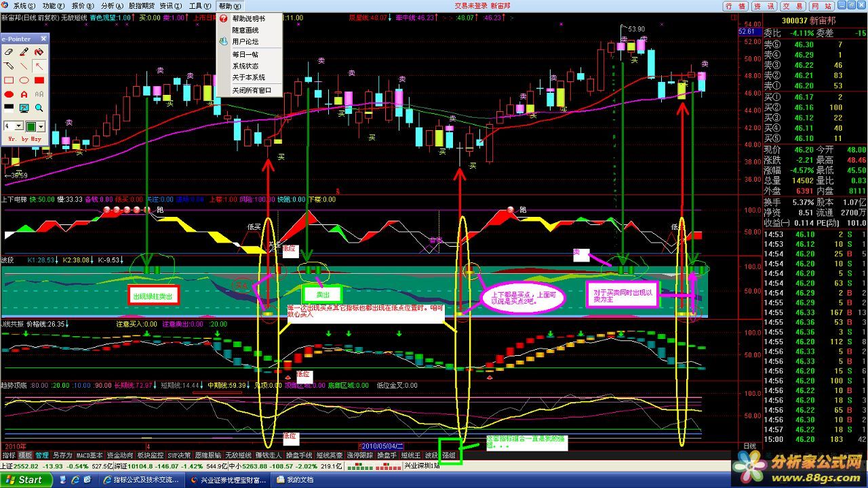The image size is (868, 488).
Task: Open the 资讯(I) menu
Action: tap(171, 5)
